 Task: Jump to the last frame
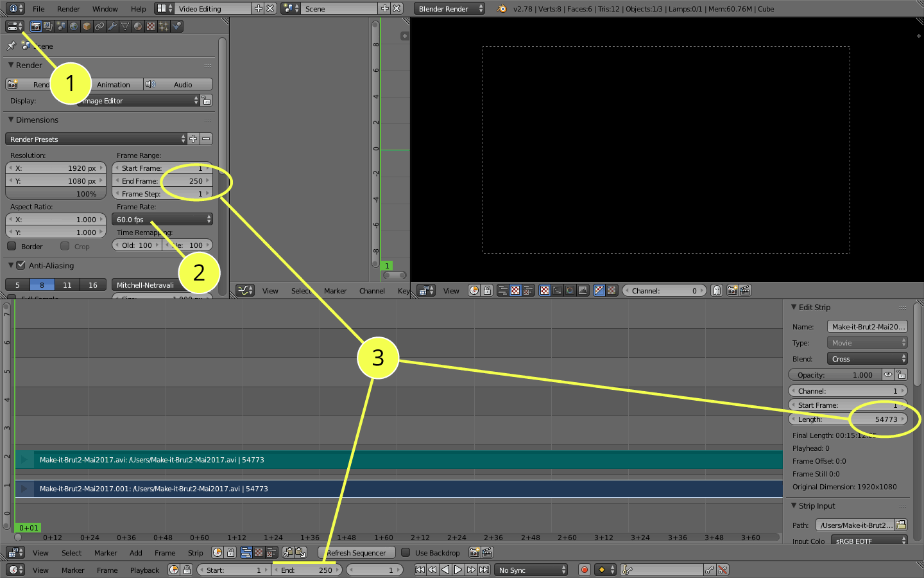coord(484,570)
